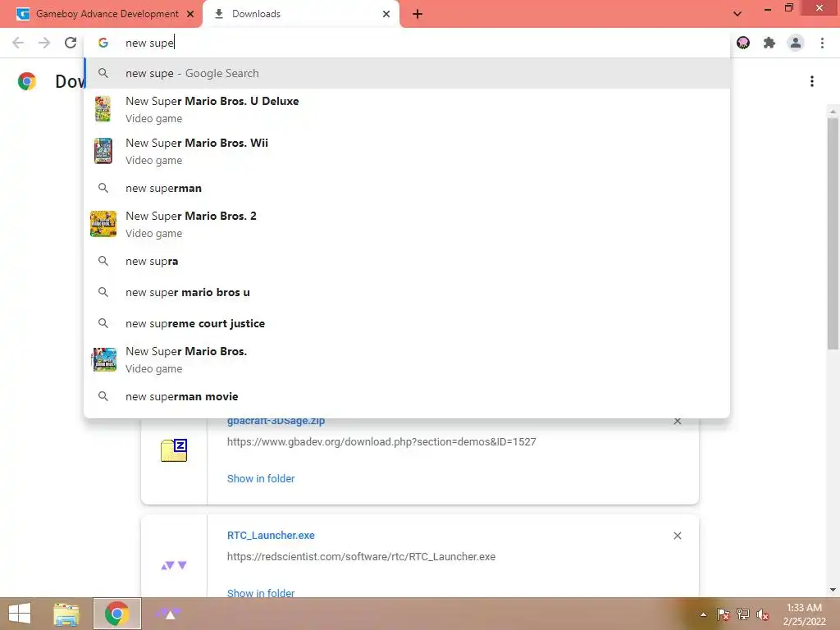Viewport: 840px width, 630px height.
Task: Click the search icon beside 'new superman movie'
Action: coord(103,396)
